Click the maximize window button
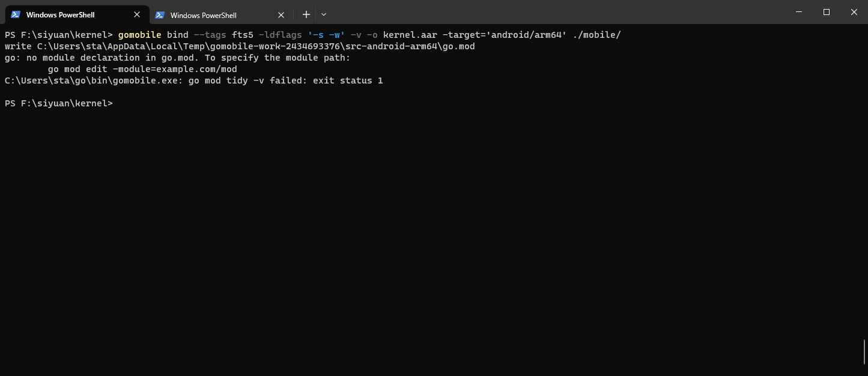The image size is (868, 376). click(x=826, y=12)
